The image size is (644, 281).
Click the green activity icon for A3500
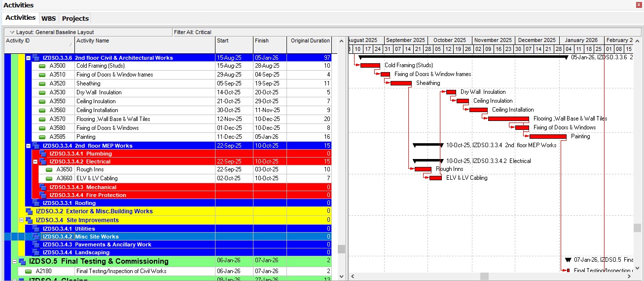coord(42,66)
